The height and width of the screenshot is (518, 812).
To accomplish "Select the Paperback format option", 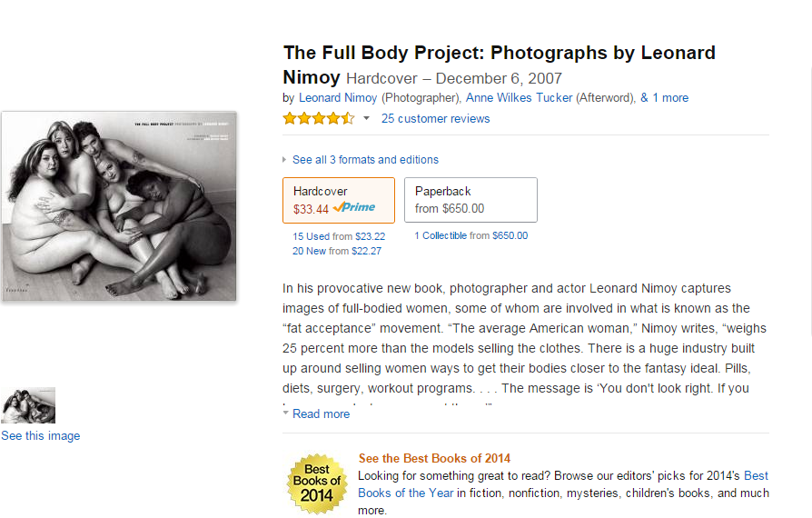I will pos(470,200).
